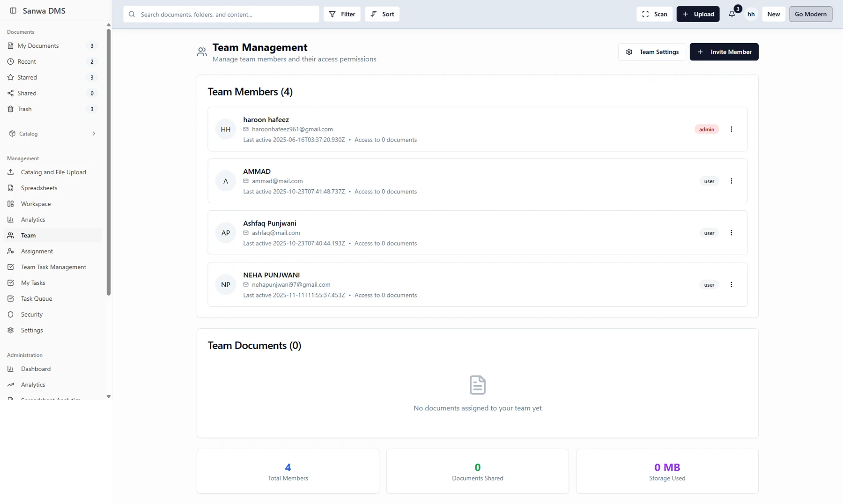
Task: Open options menu for NEHA PUNJWANI
Action: click(x=731, y=285)
